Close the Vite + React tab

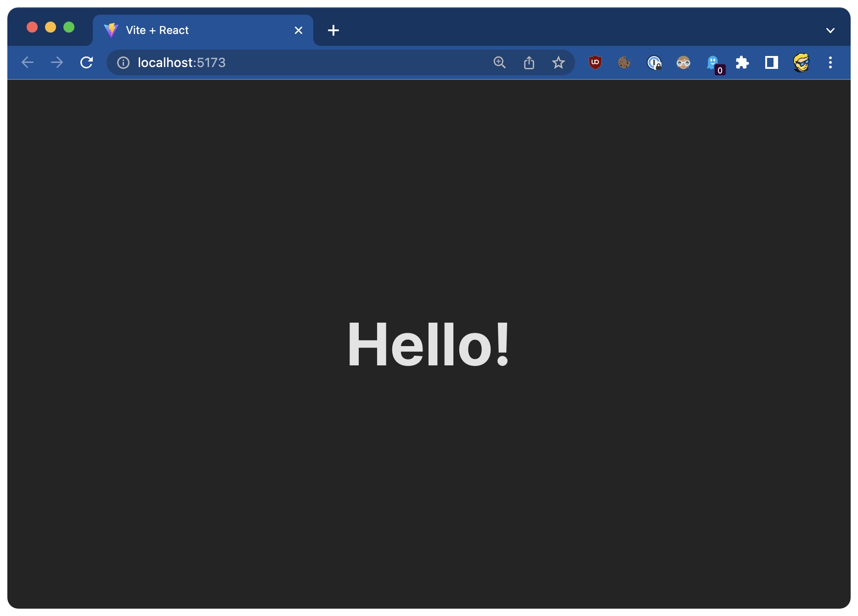pos(299,30)
